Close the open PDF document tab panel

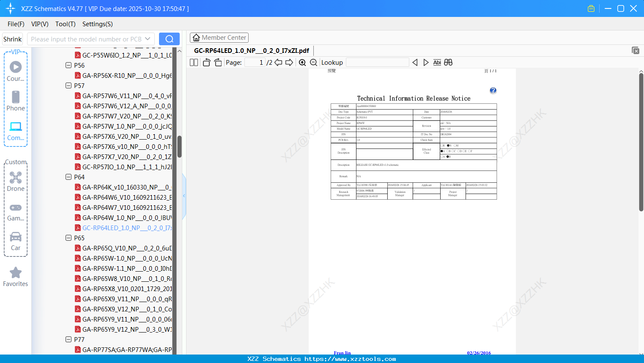point(635,50)
